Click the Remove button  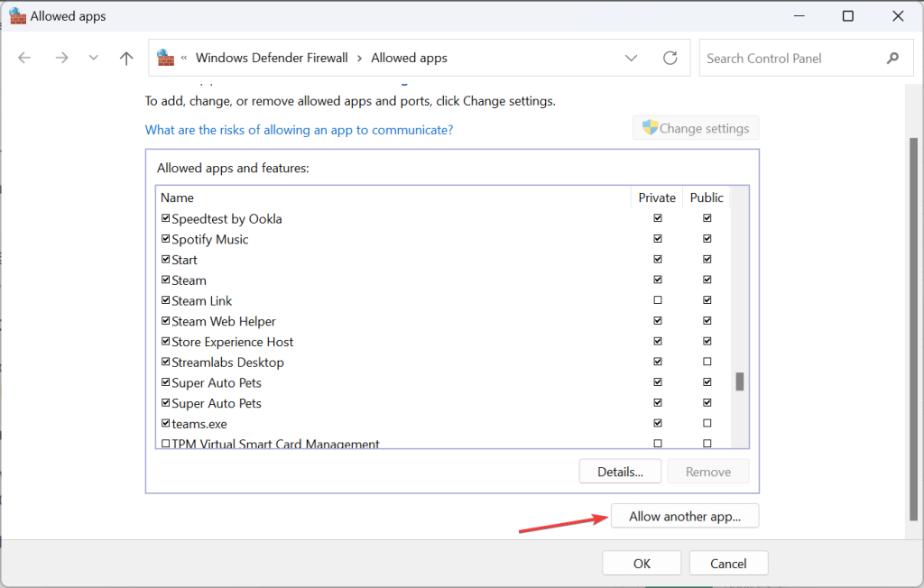(x=707, y=472)
